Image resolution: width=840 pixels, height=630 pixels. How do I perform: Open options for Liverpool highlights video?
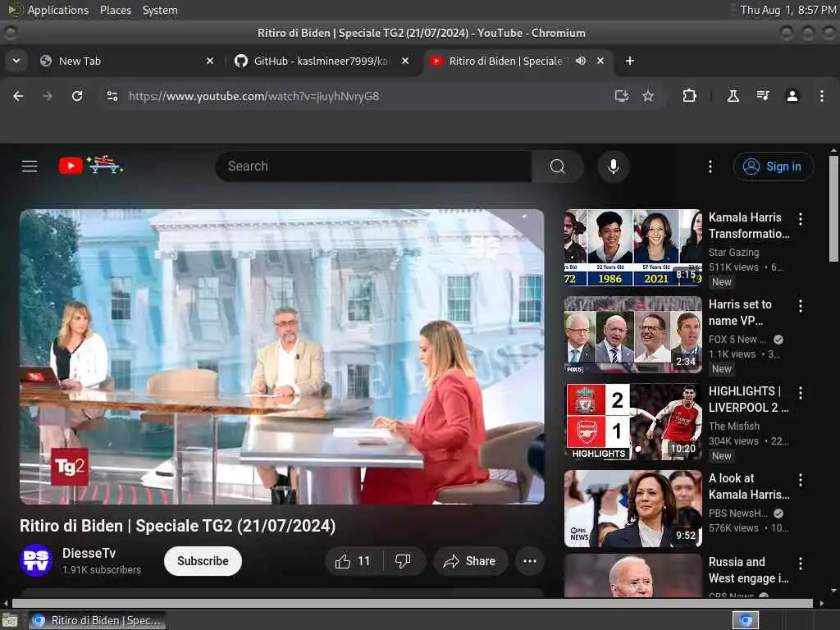(x=801, y=393)
